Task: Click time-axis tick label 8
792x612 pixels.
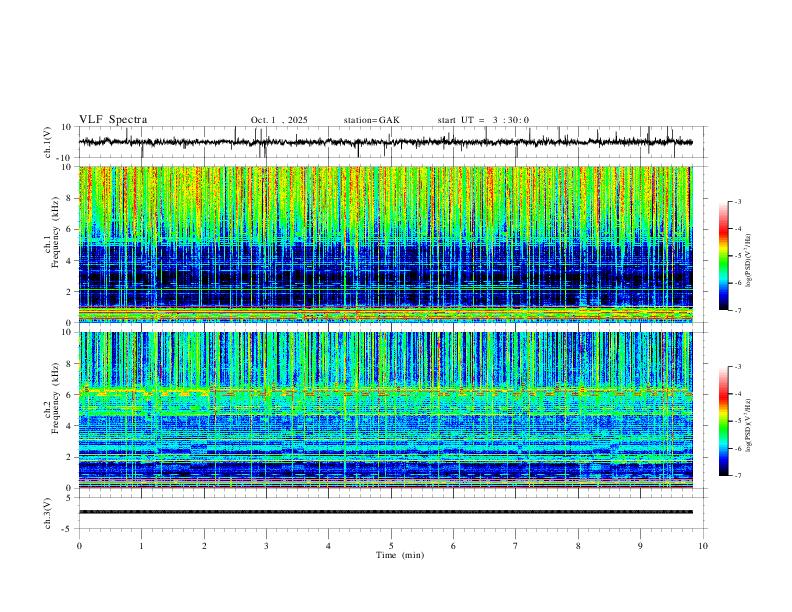Action: click(x=578, y=546)
